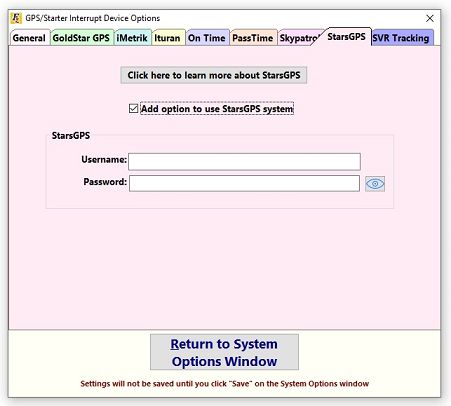Viewport: 451px width, 406px height.
Task: Switch to the General tab
Action: pyautogui.click(x=29, y=38)
